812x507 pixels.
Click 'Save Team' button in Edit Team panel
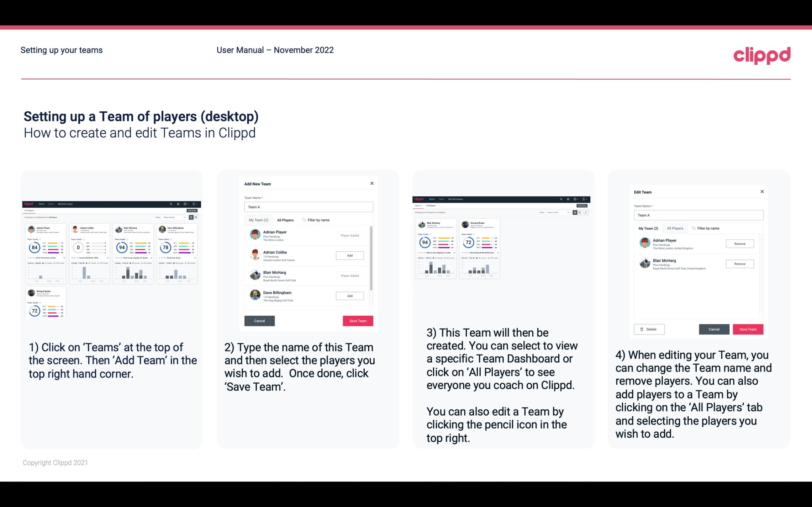click(748, 329)
